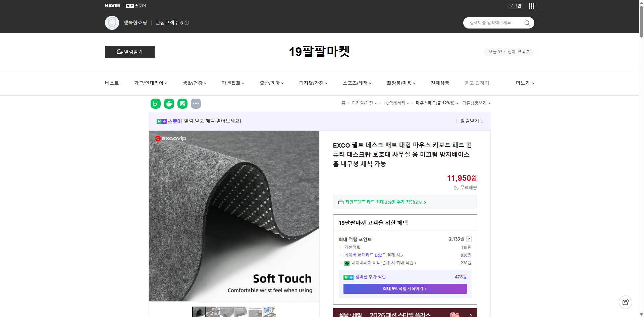644x317 pixels.
Task: Click the Naver Pay badge icon
Action: pos(347,263)
